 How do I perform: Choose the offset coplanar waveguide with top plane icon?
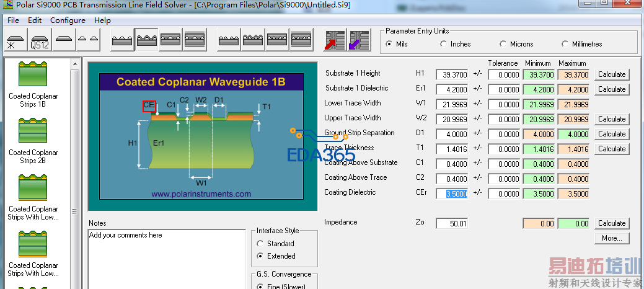(195, 40)
